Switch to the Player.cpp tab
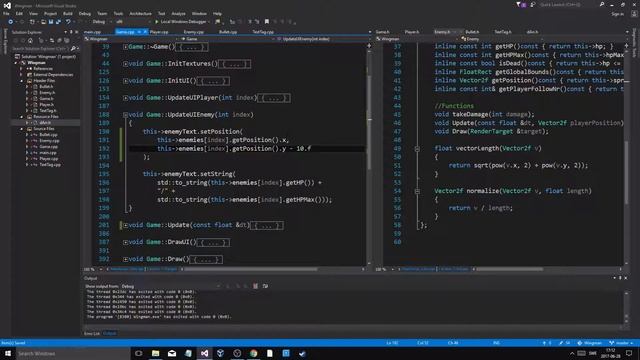 159,32
